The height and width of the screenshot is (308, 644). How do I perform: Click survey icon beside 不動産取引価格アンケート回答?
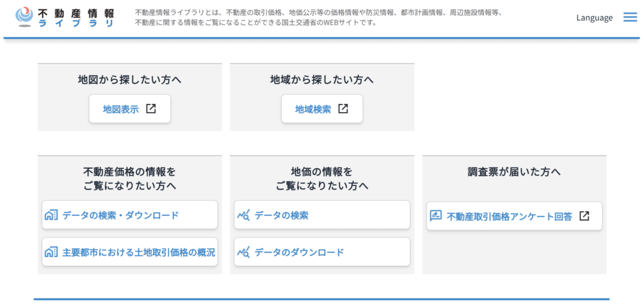pos(436,216)
